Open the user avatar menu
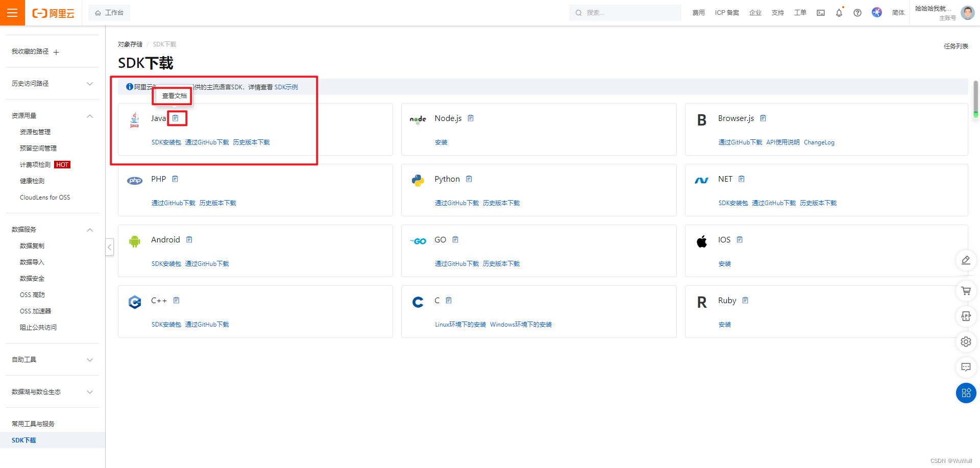This screenshot has height=468, width=980. (x=967, y=13)
